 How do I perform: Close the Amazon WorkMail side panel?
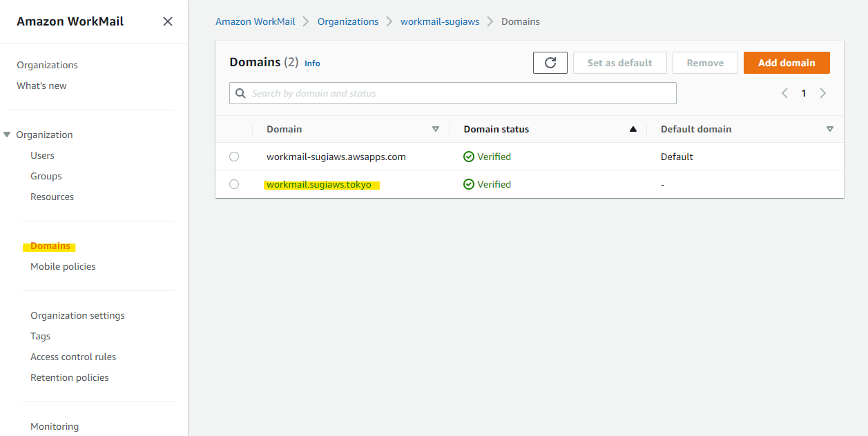[x=168, y=21]
